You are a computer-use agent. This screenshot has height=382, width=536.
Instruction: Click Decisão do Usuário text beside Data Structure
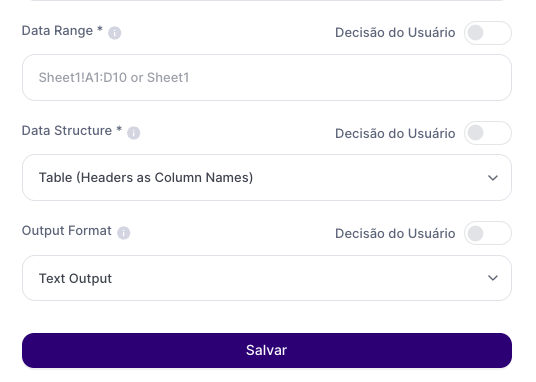click(395, 133)
